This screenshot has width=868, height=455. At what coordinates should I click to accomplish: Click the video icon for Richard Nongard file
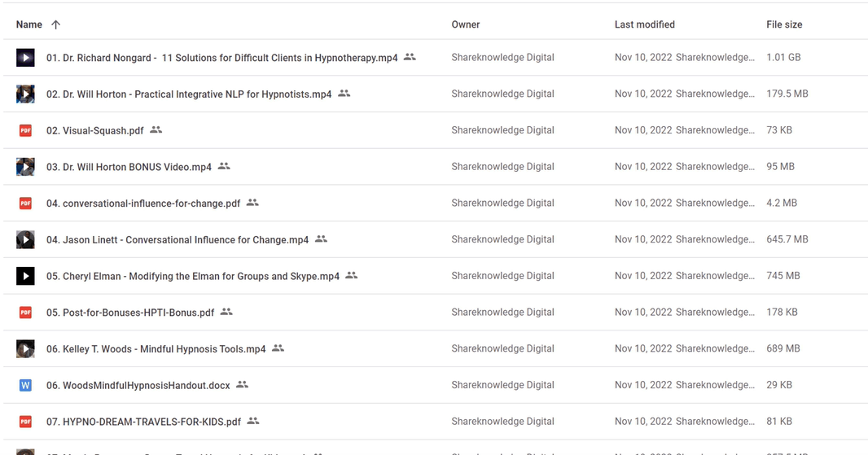25,58
